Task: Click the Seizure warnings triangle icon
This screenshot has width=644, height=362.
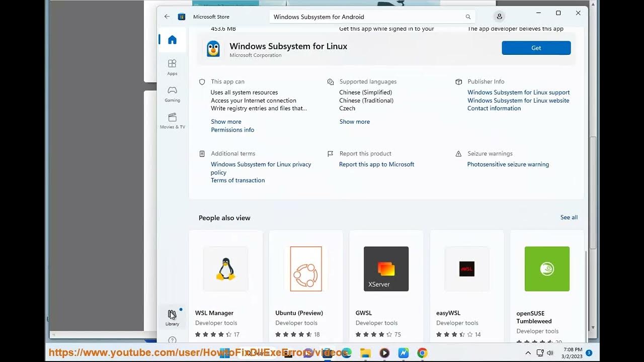Action: click(459, 154)
